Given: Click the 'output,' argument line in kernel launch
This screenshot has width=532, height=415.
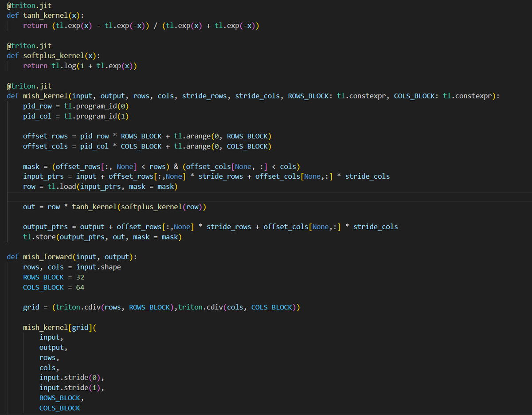Looking at the screenshot, I should click(54, 348).
